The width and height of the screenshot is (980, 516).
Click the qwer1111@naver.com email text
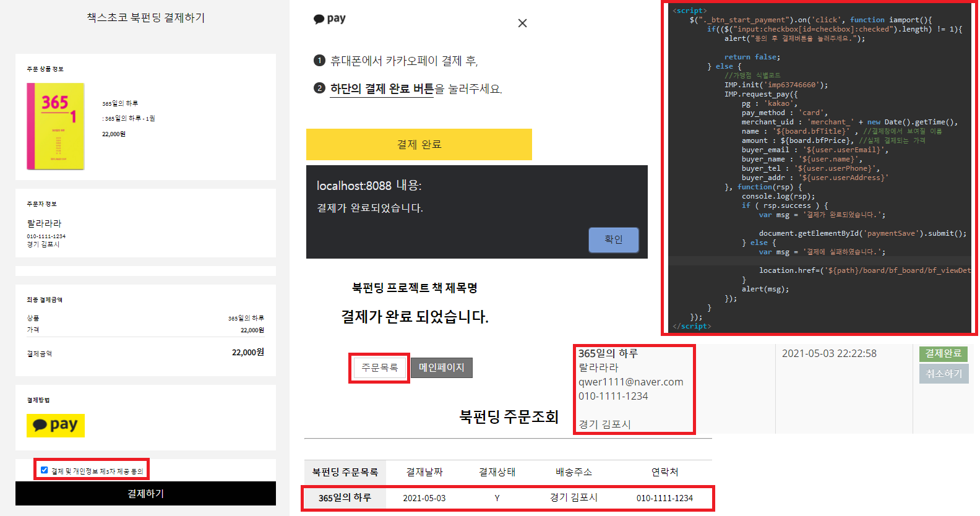point(631,382)
